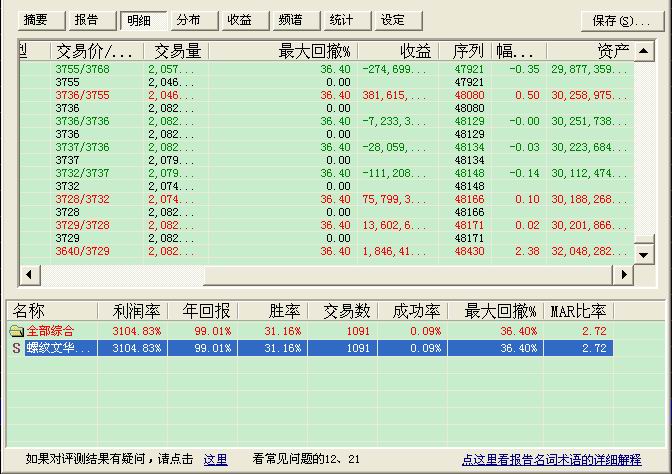Click the MAR比率 column header

(x=578, y=311)
